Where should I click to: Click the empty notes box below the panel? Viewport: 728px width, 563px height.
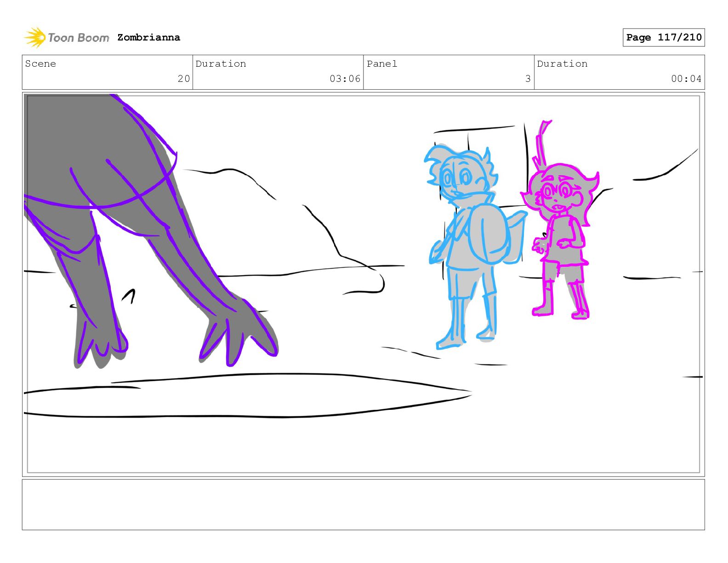pyautogui.click(x=363, y=505)
